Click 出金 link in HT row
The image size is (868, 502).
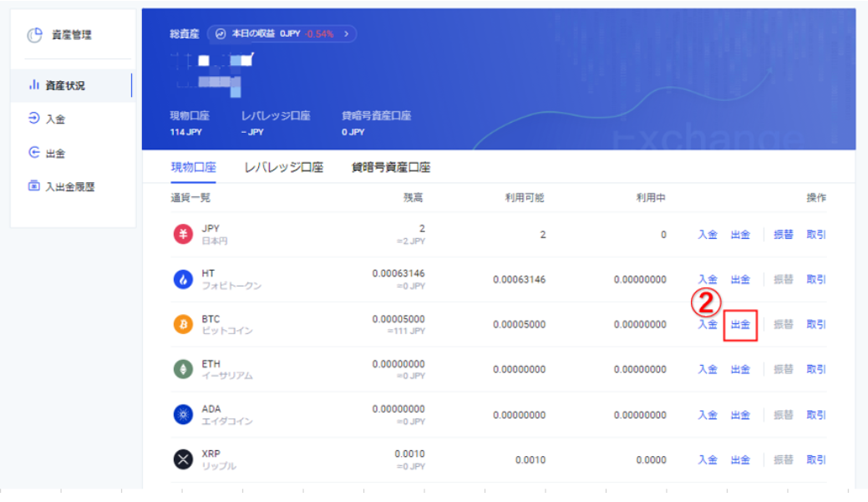click(740, 279)
